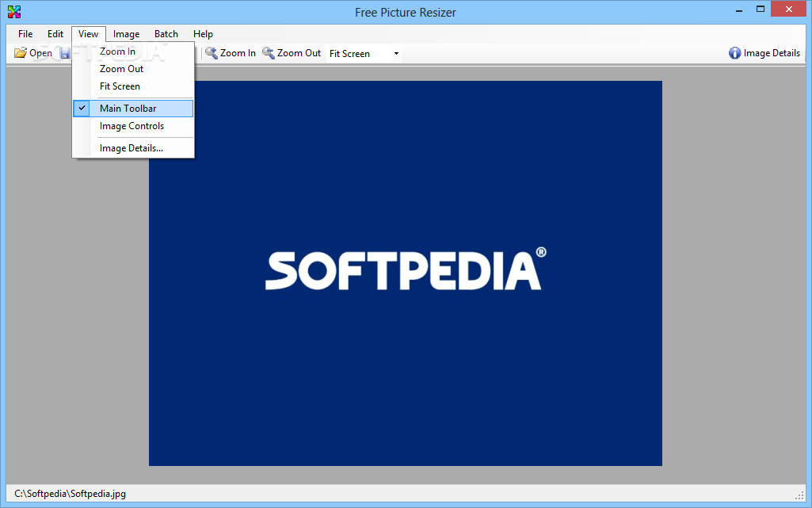Minimize the Free Picture Resizer window
Screen dimensions: 812x508
tap(739, 10)
